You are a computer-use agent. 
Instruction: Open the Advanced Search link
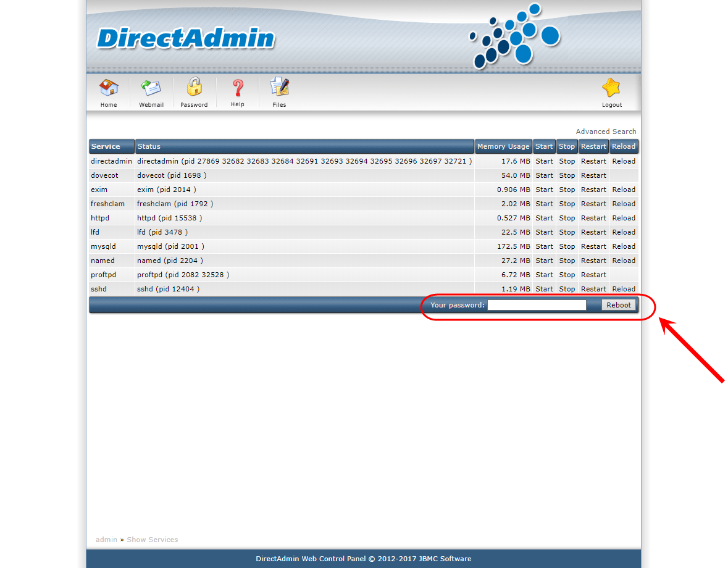pos(606,132)
